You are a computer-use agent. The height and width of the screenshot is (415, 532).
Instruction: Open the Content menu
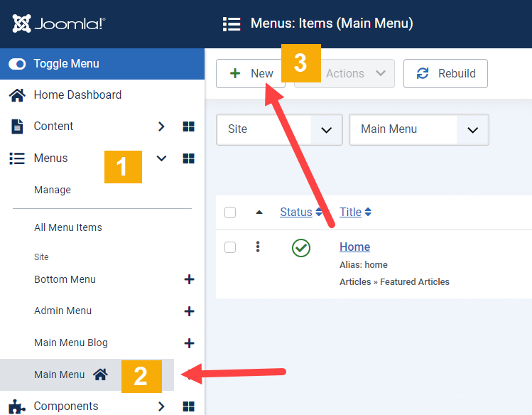[53, 126]
